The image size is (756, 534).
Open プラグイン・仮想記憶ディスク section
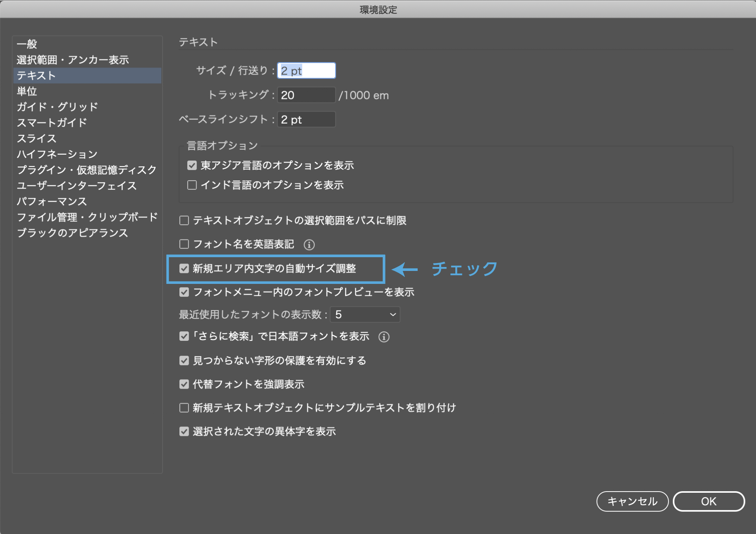[x=87, y=170]
